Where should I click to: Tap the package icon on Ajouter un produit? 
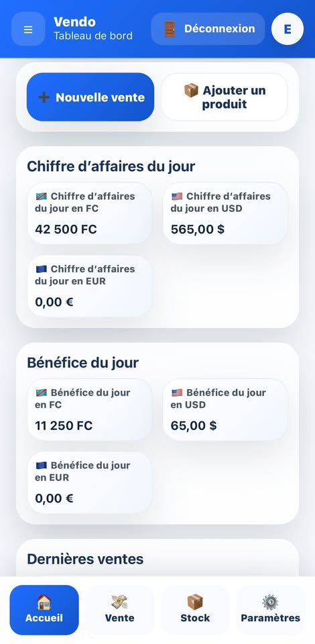coord(191,91)
